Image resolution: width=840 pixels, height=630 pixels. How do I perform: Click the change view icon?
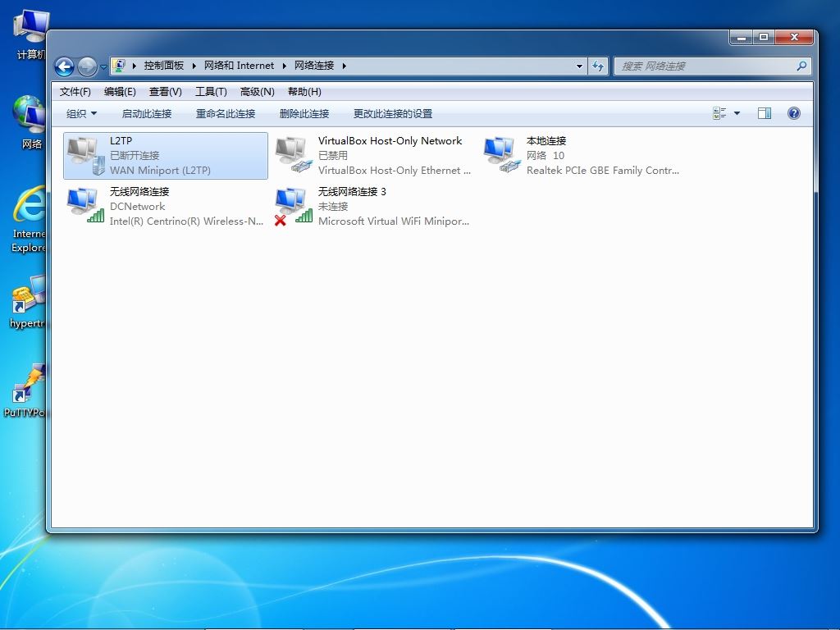point(719,113)
